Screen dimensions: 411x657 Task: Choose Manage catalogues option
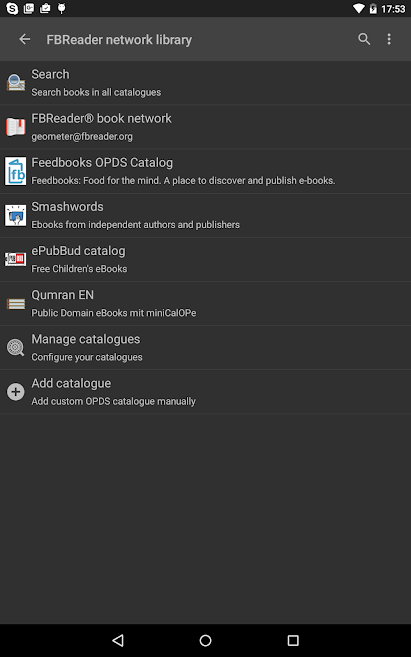(205, 347)
